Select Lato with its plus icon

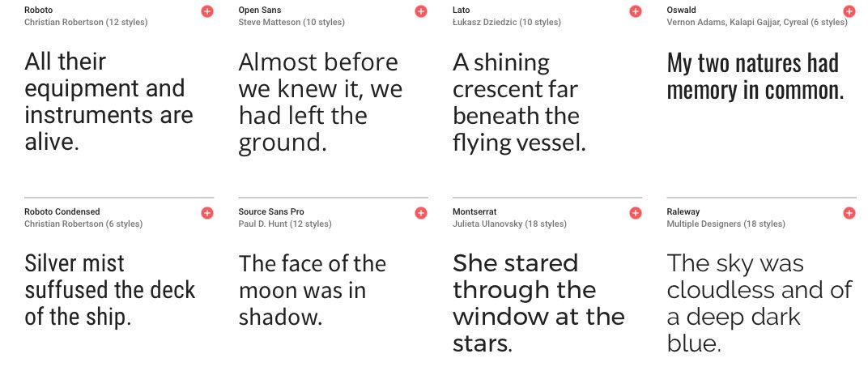pyautogui.click(x=635, y=11)
